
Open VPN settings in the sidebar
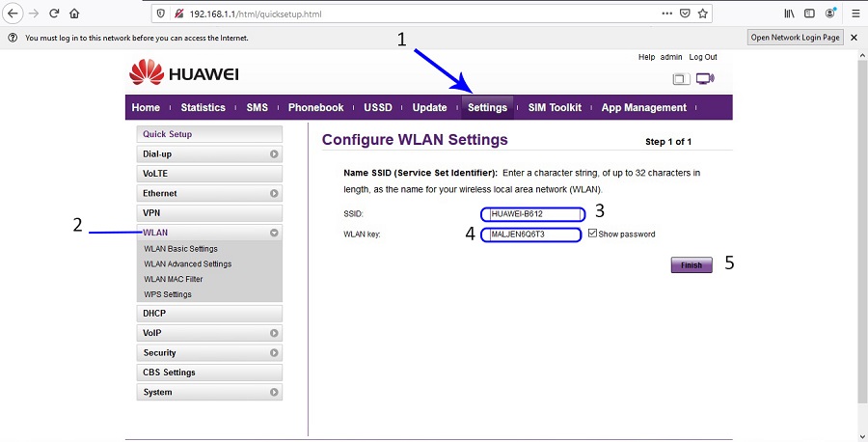pos(209,212)
